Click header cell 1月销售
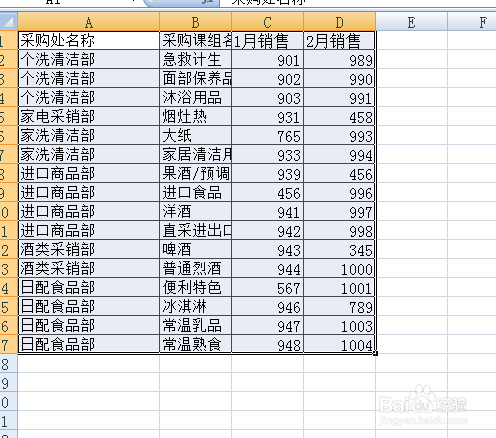 tap(268, 41)
